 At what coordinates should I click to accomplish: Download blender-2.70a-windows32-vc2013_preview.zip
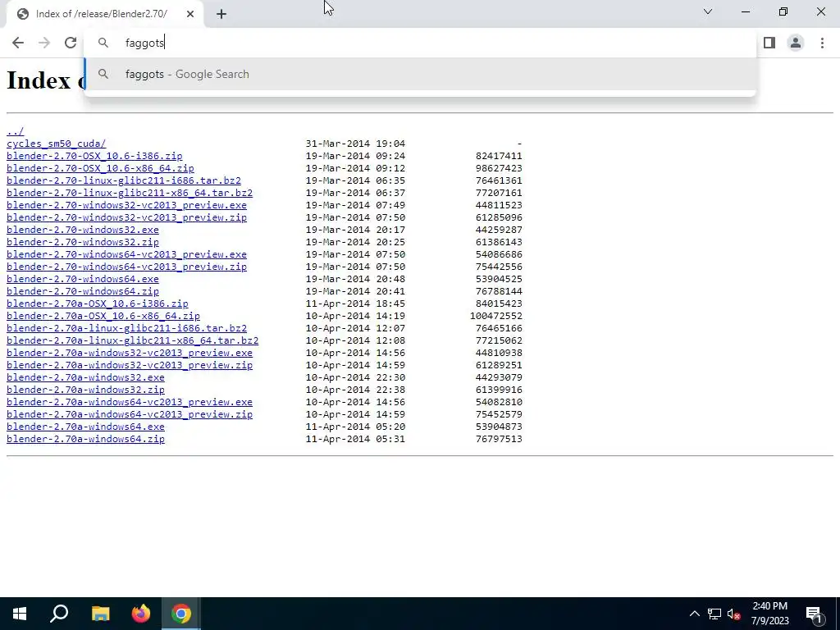click(x=130, y=365)
